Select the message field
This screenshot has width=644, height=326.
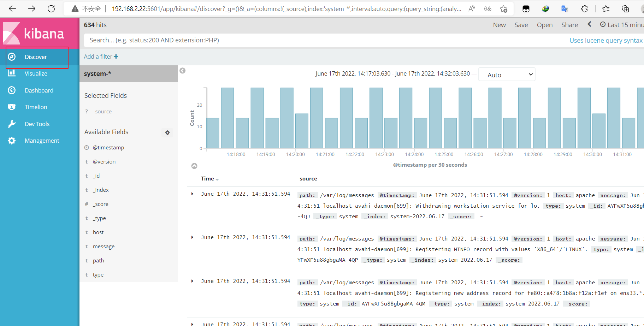click(x=104, y=247)
